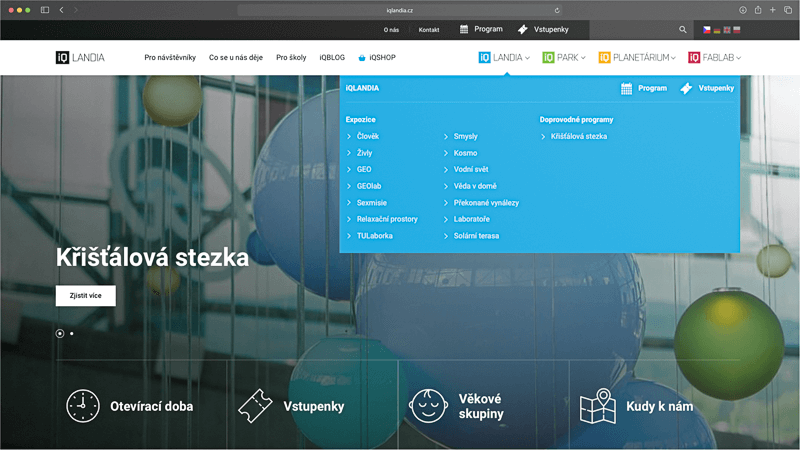
Task: Open iQSHOP via the shopping basket icon
Action: [x=362, y=58]
